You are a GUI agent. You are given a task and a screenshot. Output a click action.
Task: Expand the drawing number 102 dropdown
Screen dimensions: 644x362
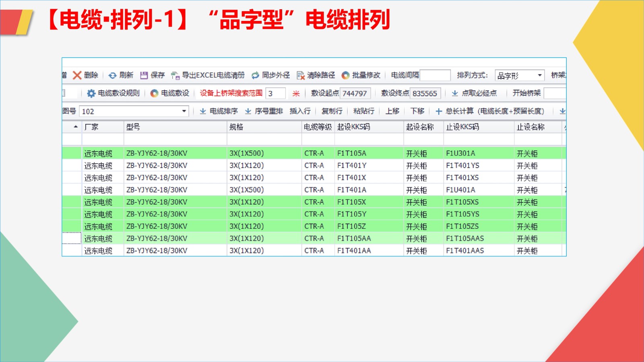[184, 111]
